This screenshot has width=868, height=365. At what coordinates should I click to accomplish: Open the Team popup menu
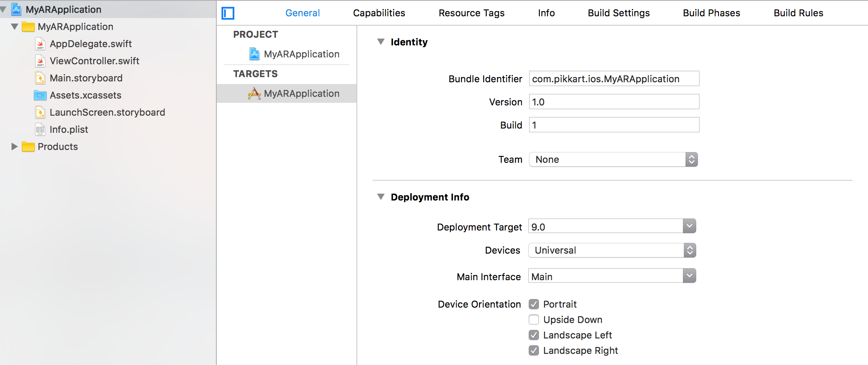click(x=614, y=159)
